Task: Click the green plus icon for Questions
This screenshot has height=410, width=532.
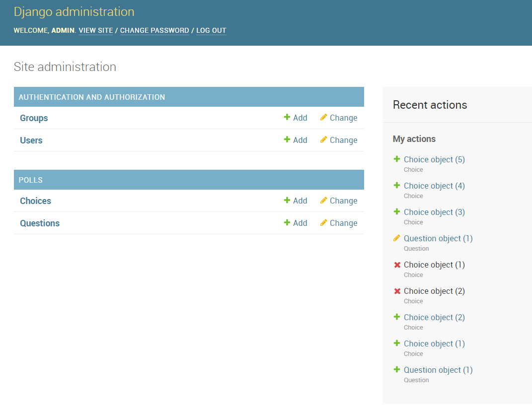Action: pyautogui.click(x=287, y=222)
